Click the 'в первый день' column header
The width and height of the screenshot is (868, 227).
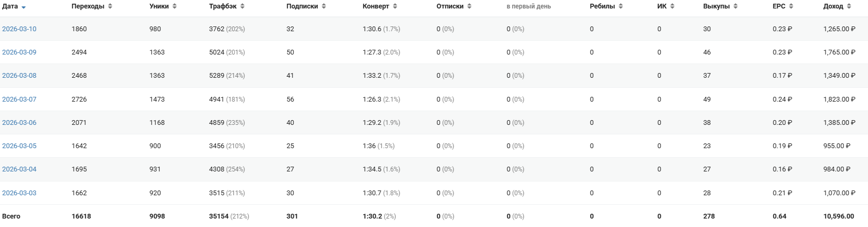point(528,6)
